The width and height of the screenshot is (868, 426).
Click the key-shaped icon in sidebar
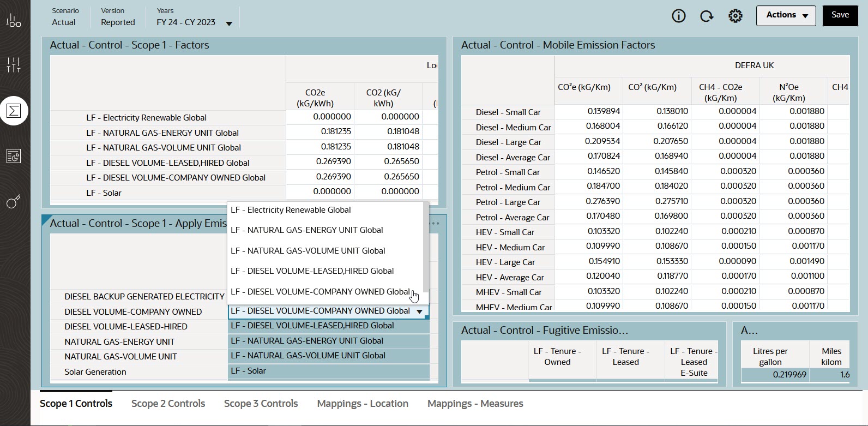pos(14,202)
